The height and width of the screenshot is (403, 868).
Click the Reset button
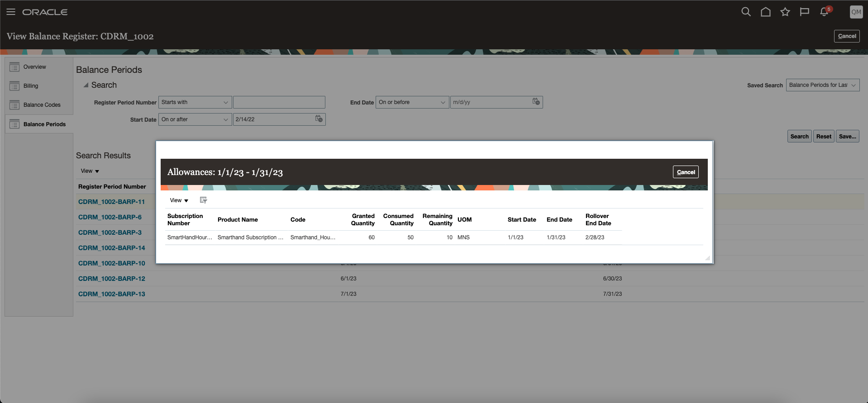click(824, 137)
